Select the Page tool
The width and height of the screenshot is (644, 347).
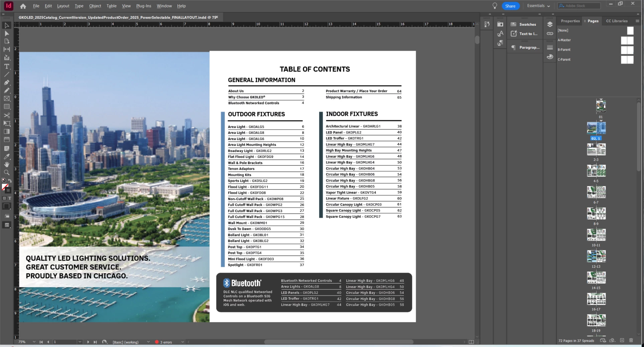pos(7,41)
